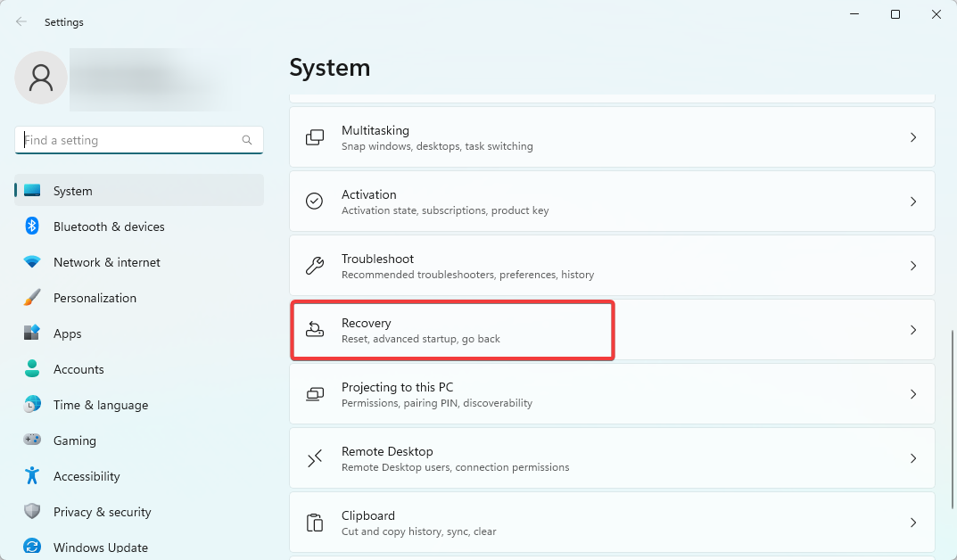Click the Apps icon in sidebar
The image size is (957, 560).
pyautogui.click(x=32, y=334)
